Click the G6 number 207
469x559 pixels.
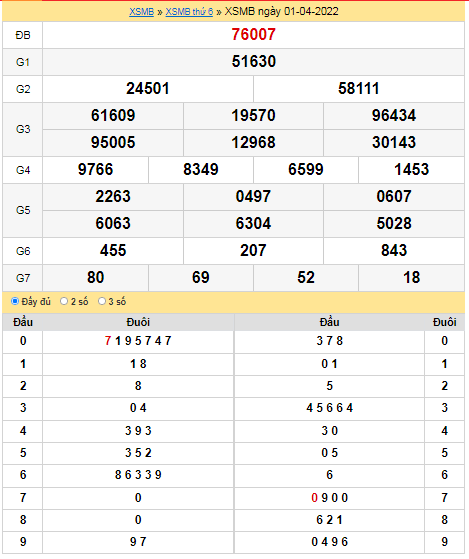pyautogui.click(x=253, y=250)
